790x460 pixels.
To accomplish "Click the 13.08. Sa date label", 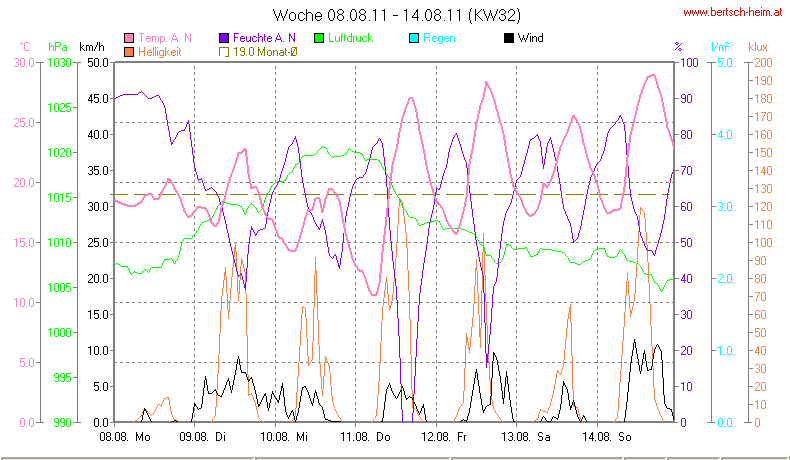I will (526, 437).
